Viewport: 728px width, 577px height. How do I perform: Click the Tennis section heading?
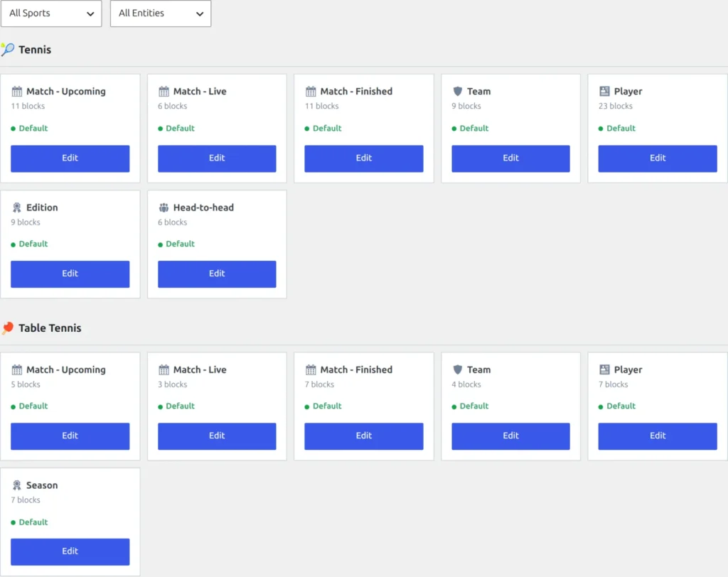(35, 50)
